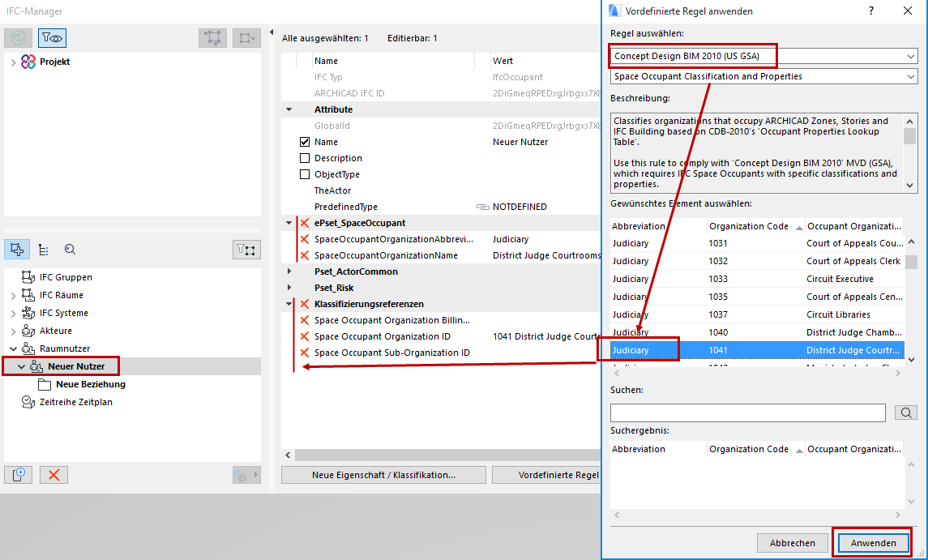
Task: Collapse the Raumnutzer node
Action: [13, 348]
